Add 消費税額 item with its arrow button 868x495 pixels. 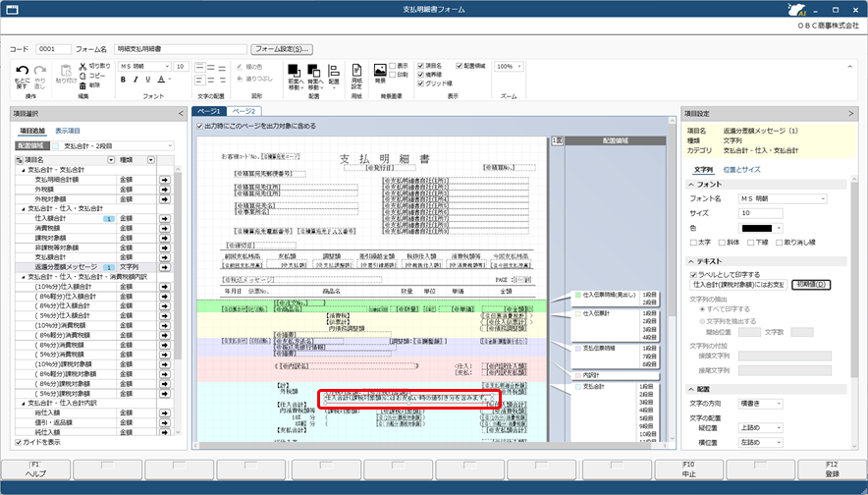point(164,228)
